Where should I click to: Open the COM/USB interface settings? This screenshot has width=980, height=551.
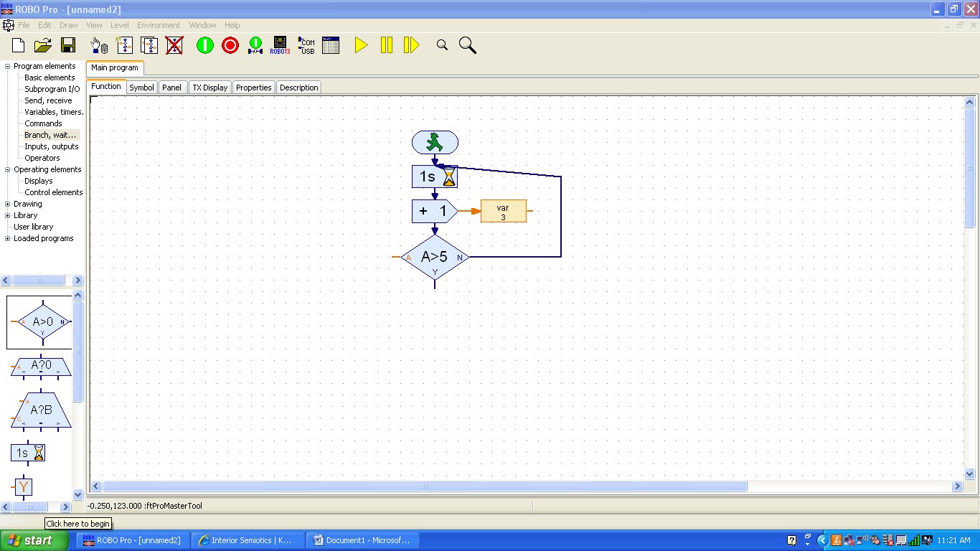pos(306,45)
